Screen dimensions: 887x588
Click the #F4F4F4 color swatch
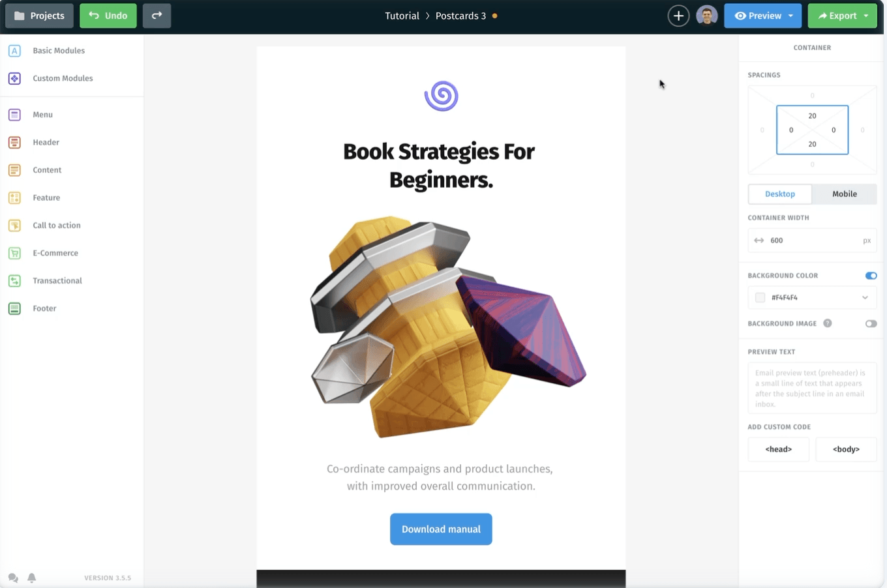point(759,297)
